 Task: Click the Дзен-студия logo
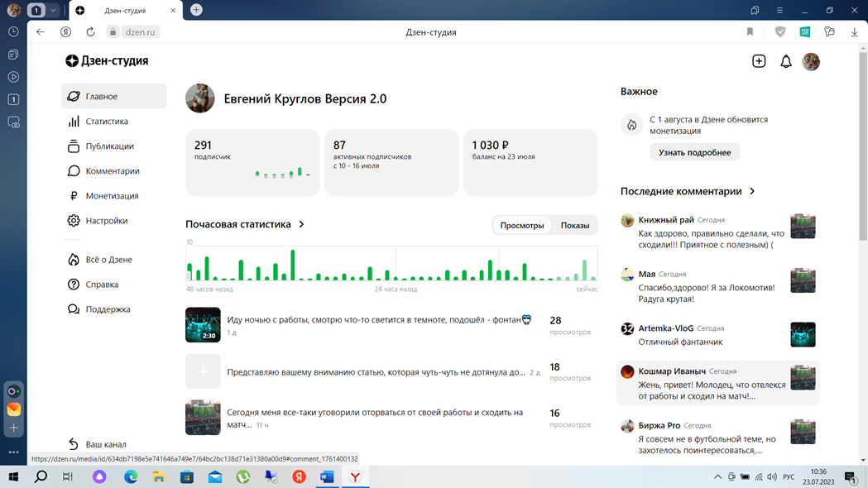tap(107, 61)
